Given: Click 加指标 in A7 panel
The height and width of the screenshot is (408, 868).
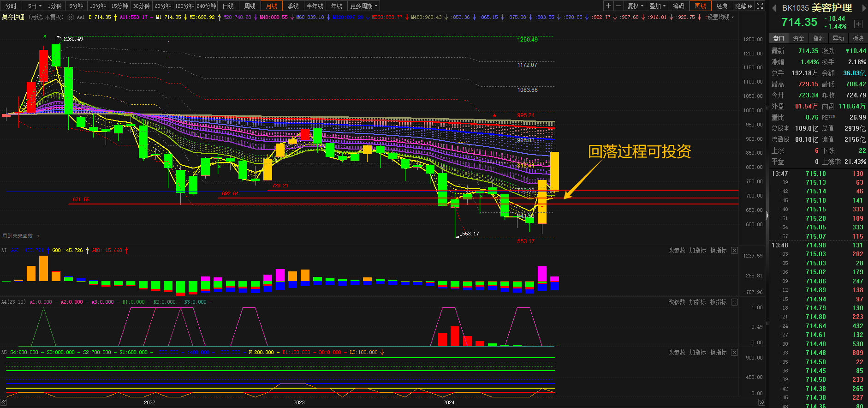Looking at the screenshot, I should 697,250.
